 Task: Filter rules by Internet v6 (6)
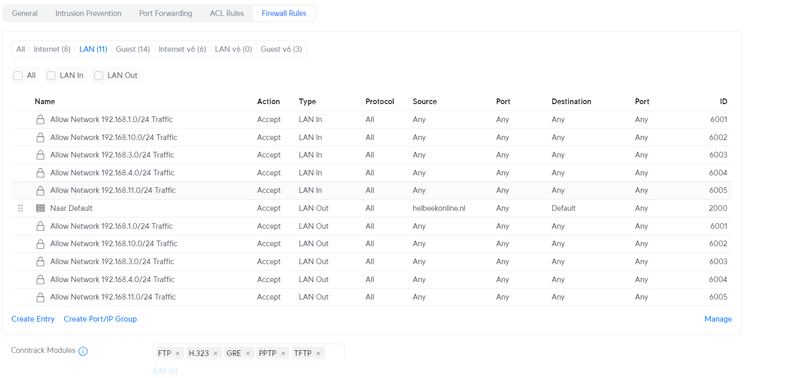click(182, 49)
